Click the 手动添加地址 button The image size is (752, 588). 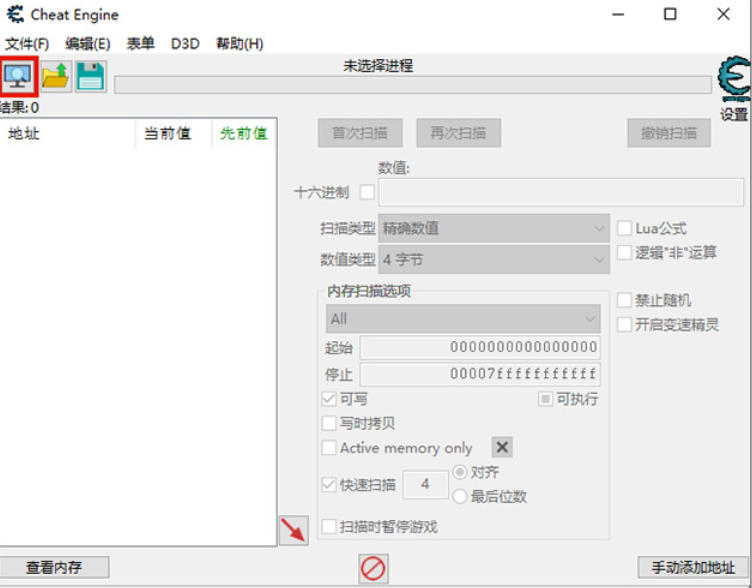pos(693,567)
